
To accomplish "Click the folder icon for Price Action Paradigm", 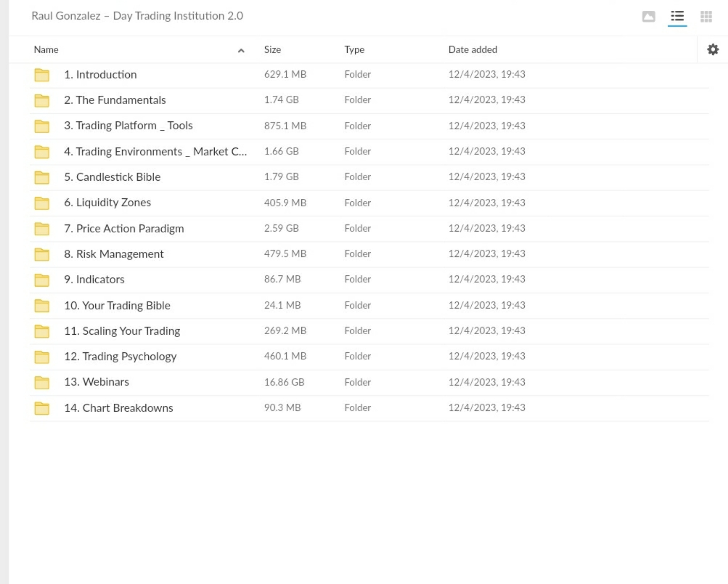I will 42,229.
